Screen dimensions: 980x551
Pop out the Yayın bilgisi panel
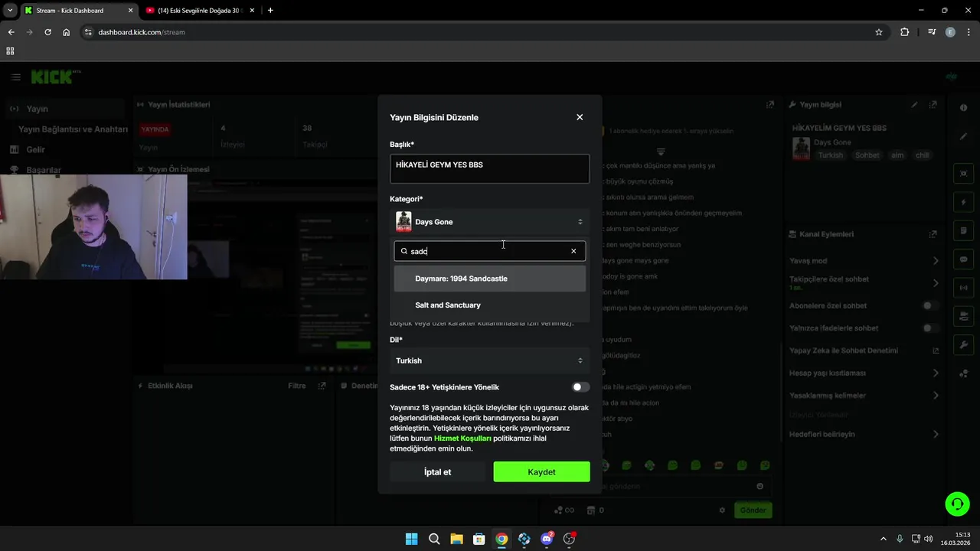pos(933,105)
